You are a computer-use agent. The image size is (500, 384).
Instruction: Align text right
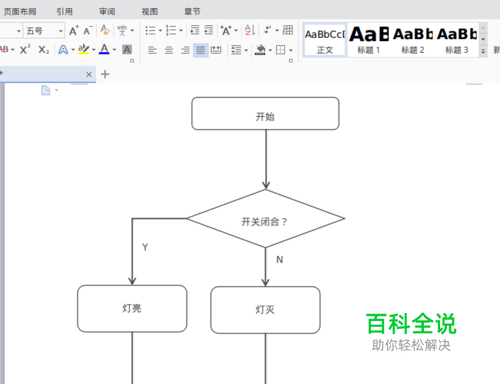(185, 50)
